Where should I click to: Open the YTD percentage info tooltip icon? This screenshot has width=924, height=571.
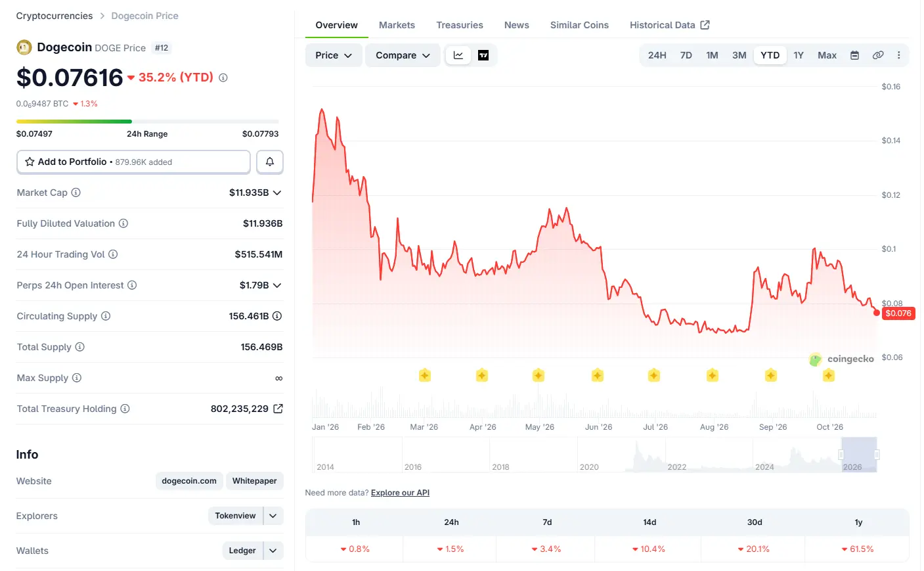click(223, 78)
